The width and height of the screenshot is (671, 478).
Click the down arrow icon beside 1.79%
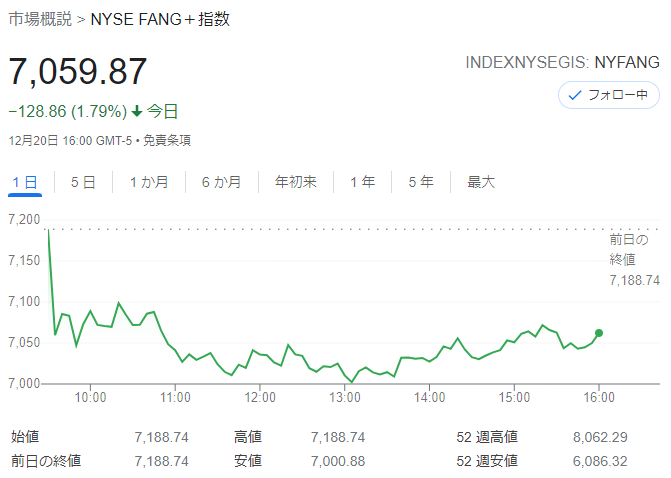[x=137, y=112]
